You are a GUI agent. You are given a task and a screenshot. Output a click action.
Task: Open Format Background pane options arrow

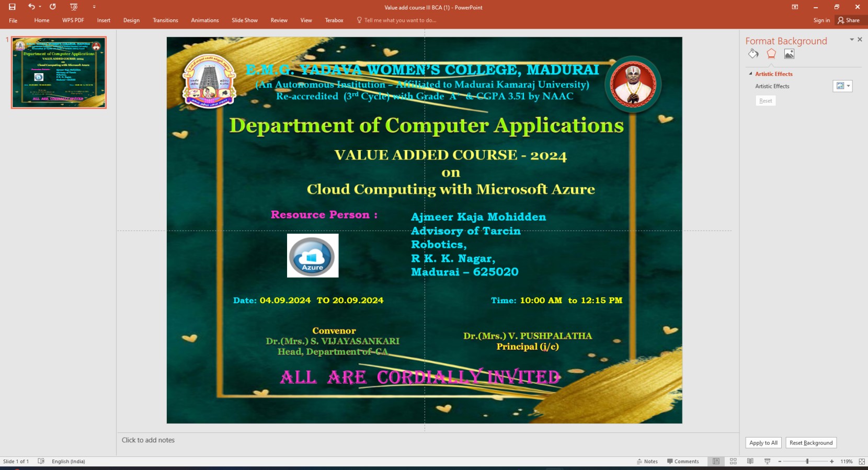click(x=851, y=40)
